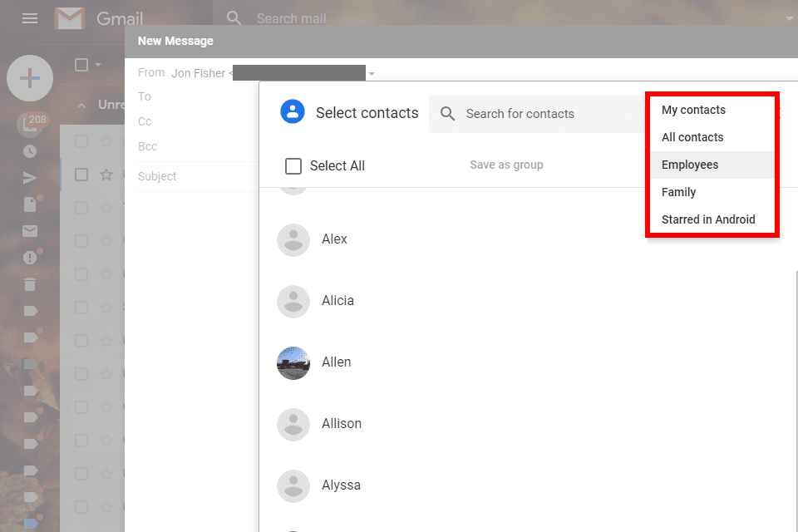Open the Snoozed folder clock icon
798x532 pixels.
[30, 151]
